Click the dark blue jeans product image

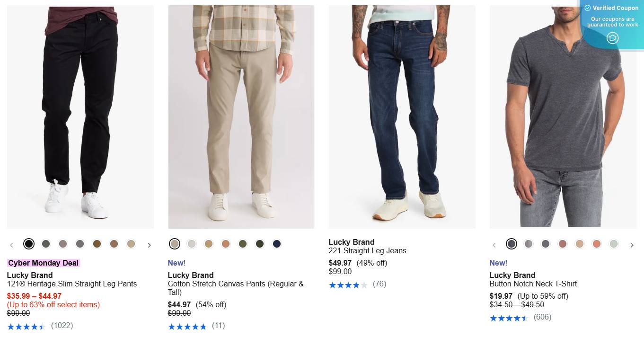tap(402, 116)
